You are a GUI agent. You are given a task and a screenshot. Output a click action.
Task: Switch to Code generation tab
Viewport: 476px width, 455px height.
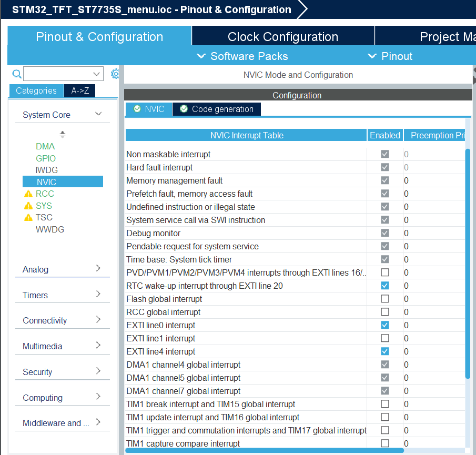tap(217, 109)
